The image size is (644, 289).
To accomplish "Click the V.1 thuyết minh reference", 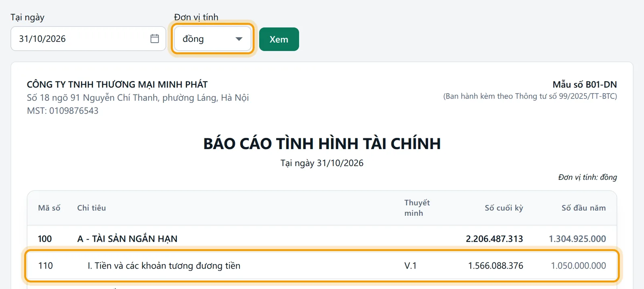I will 411,266.
